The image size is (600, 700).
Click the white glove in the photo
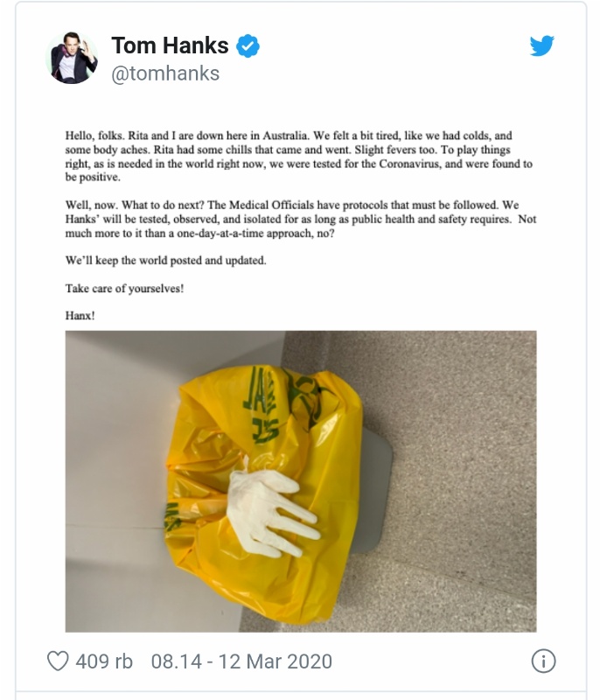[x=270, y=514]
